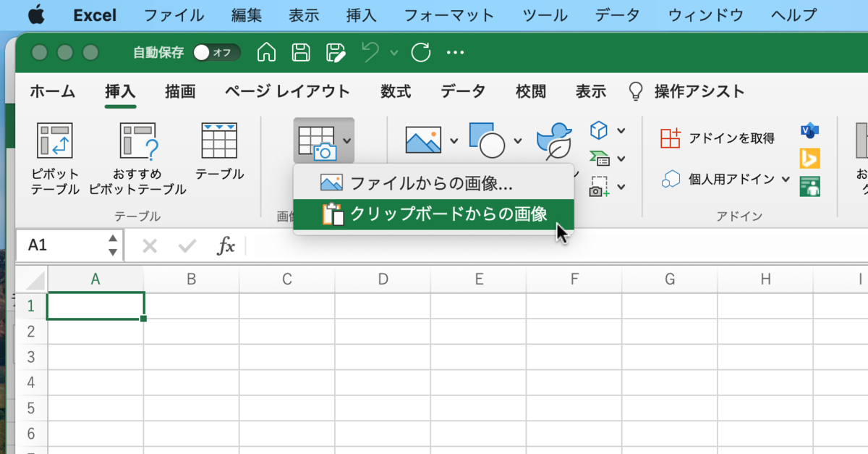Open the ページ レイアウト ribbon tab
The image size is (868, 454).
coord(287,91)
